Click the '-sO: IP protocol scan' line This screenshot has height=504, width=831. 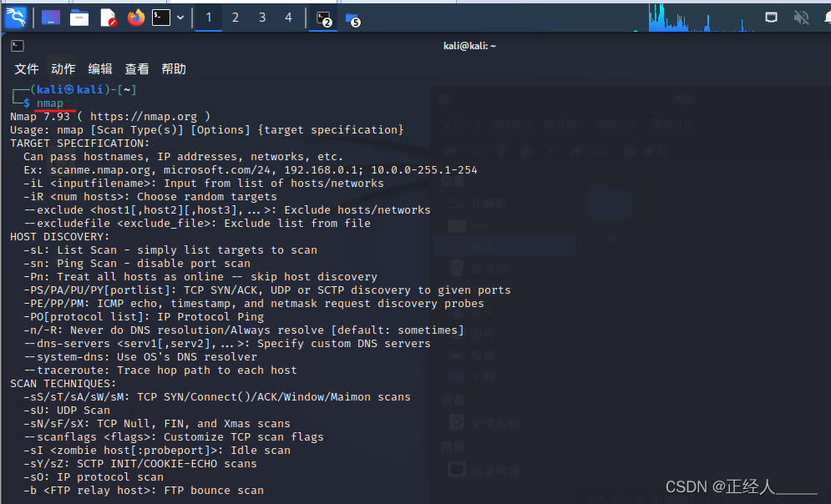click(x=94, y=477)
